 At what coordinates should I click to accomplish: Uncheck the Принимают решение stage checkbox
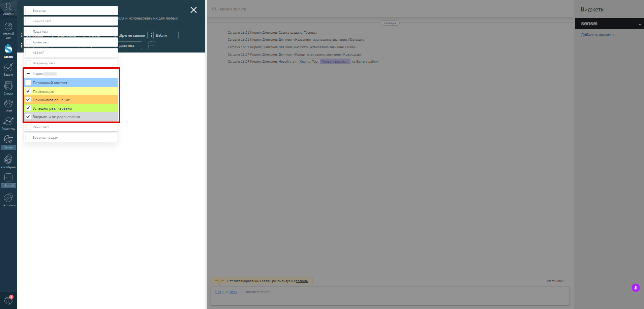coord(28,100)
